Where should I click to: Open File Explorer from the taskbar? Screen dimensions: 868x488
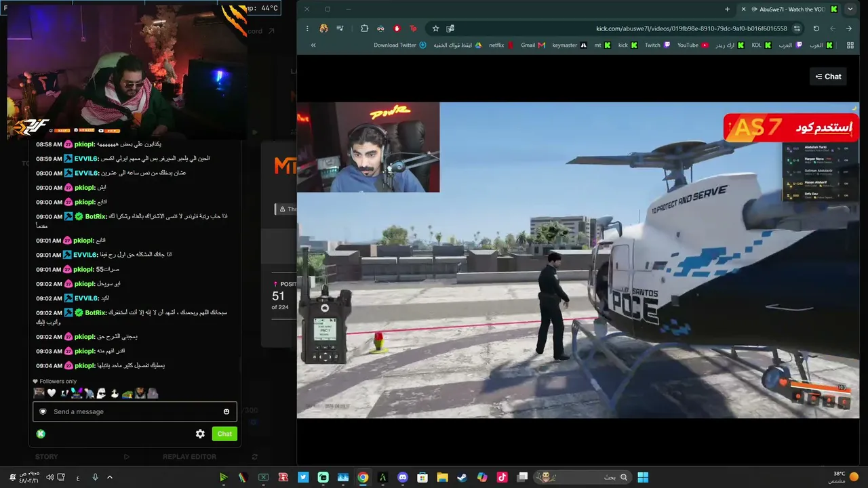442,477
